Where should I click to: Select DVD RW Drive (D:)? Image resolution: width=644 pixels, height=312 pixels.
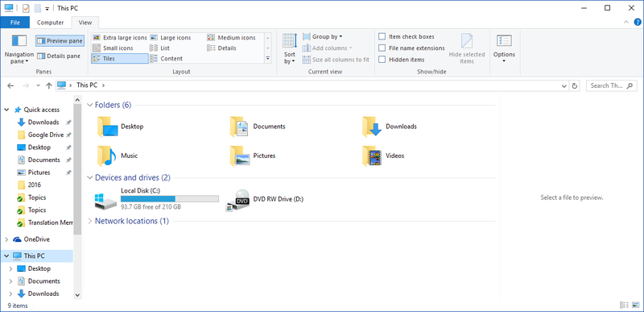tap(265, 199)
